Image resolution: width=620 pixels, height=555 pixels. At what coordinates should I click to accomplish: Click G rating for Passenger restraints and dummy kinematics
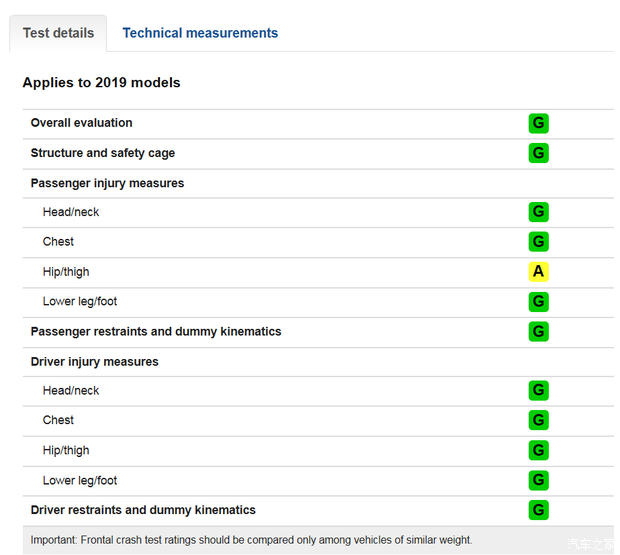[x=538, y=332]
